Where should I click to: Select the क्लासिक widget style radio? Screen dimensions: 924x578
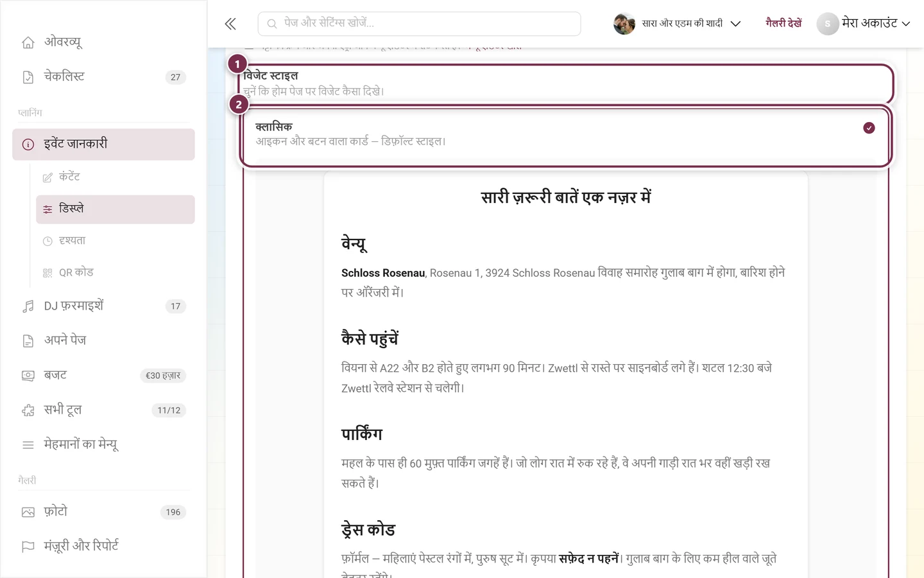coord(869,128)
